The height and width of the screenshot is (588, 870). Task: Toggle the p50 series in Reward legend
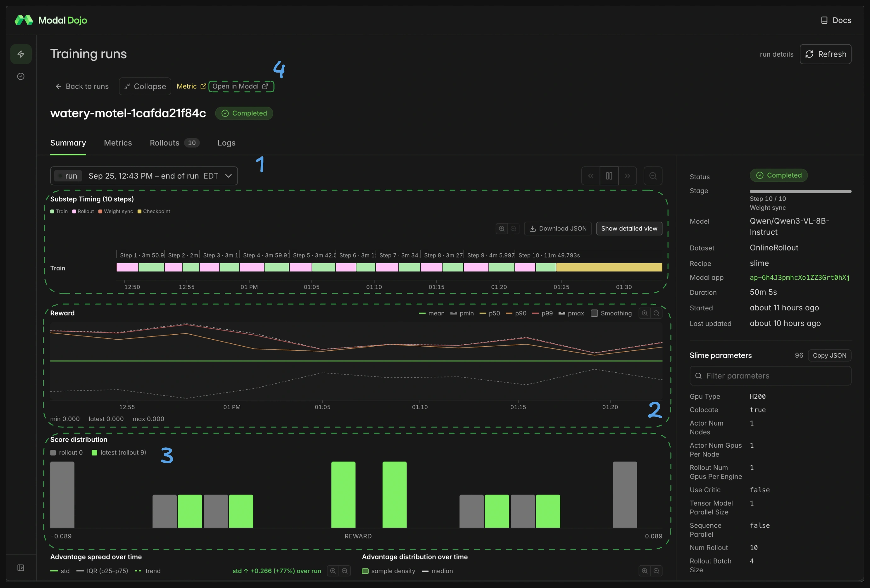tap(490, 313)
